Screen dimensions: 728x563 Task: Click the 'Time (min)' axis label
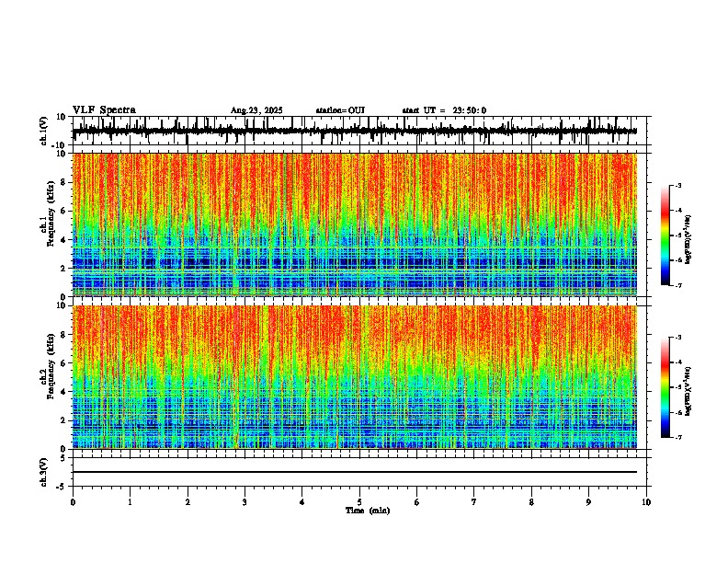368,511
